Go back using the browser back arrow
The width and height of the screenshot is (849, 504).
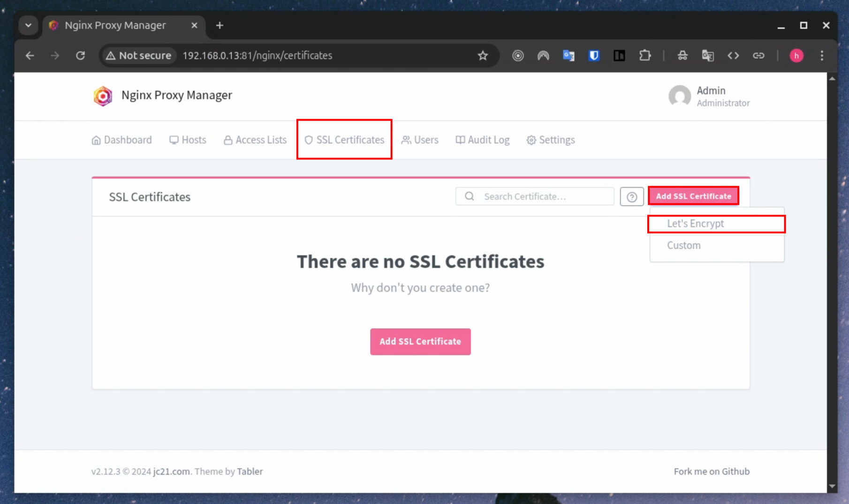click(x=30, y=56)
